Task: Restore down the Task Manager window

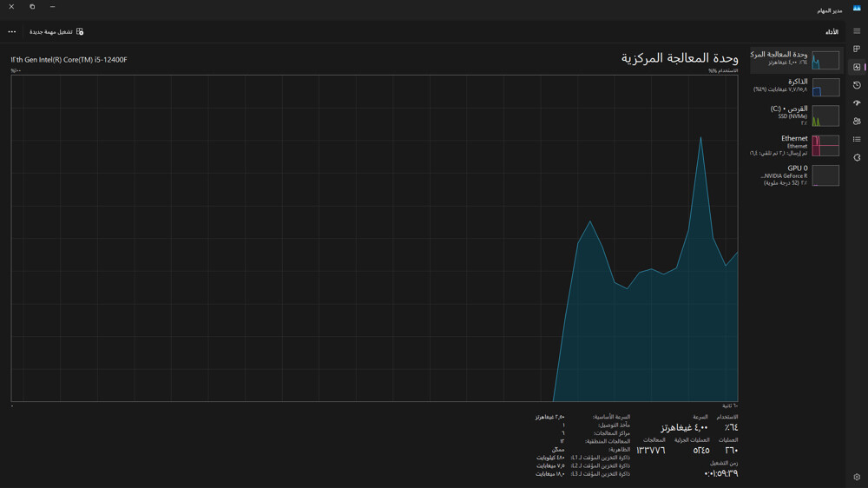Action: pos(32,7)
